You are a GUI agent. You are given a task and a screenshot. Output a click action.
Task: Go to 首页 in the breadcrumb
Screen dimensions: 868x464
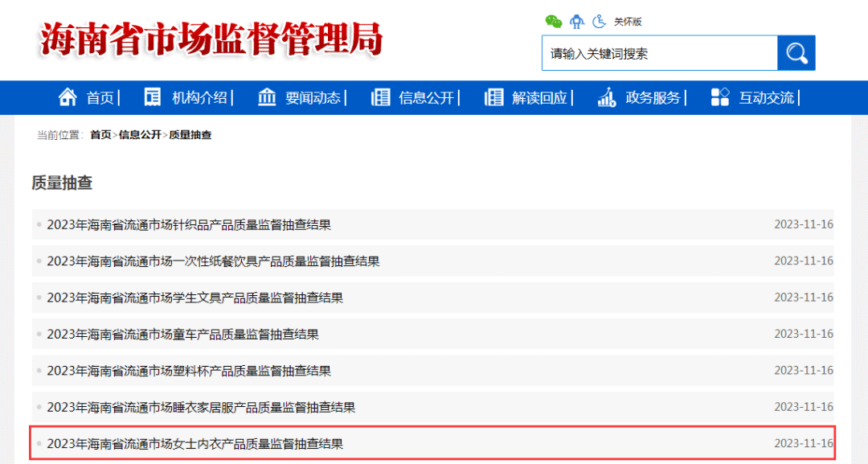[100, 135]
